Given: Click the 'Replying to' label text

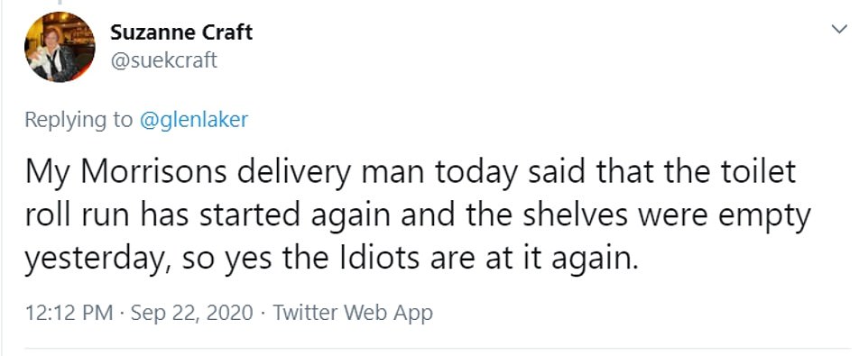Looking at the screenshot, I should [78, 121].
